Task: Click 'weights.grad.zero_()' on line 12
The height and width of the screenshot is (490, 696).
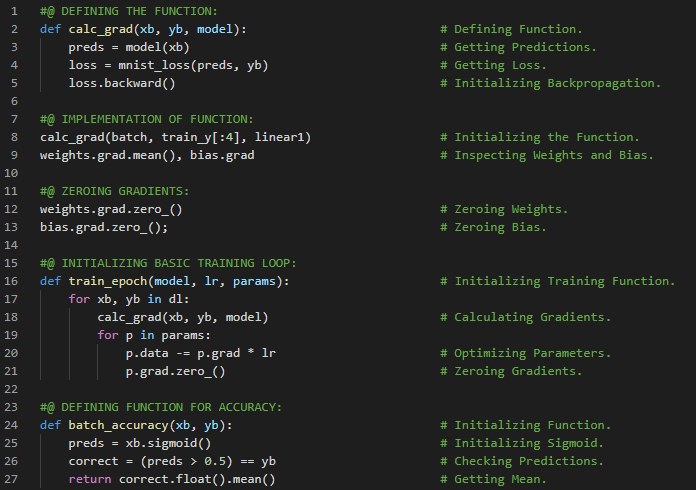Action: pos(111,209)
